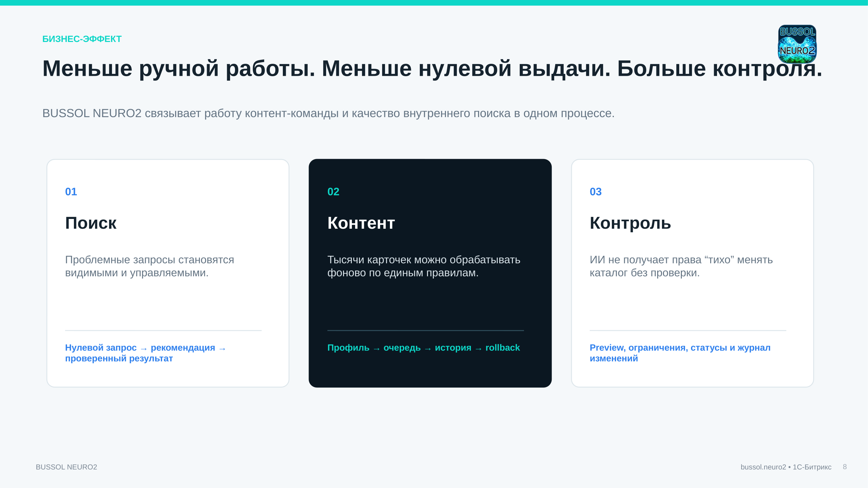Click the headline 'Меньше ручной работы...'
868x488 pixels.
(432, 68)
